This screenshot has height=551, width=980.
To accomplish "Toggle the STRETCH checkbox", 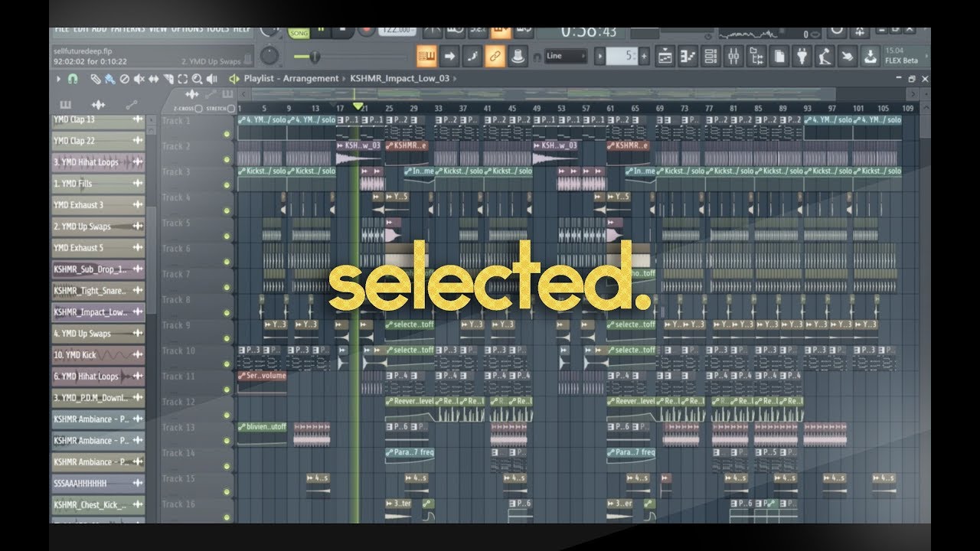I will 231,109.
